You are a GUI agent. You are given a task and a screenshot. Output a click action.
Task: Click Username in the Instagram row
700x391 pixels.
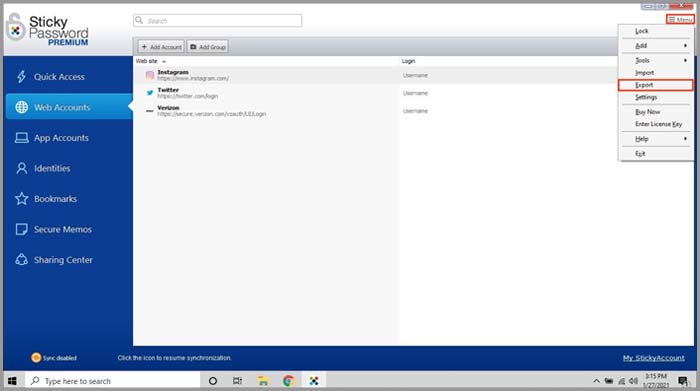point(415,75)
